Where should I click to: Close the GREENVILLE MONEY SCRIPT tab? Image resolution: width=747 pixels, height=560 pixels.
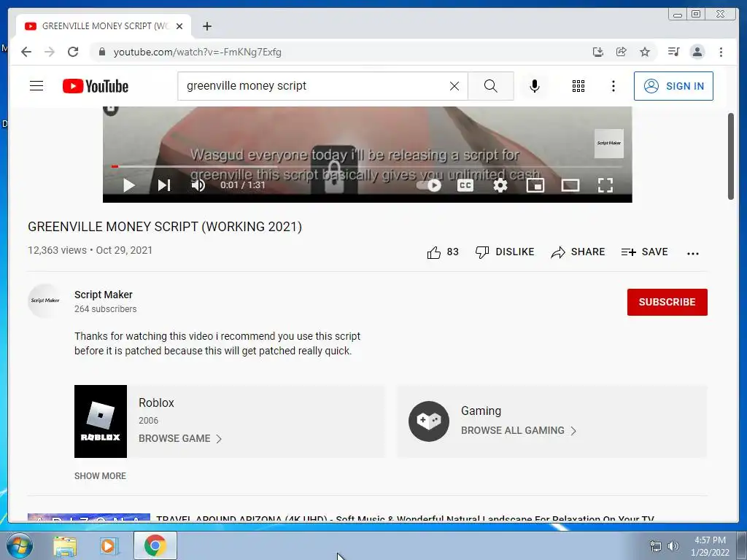[179, 26]
